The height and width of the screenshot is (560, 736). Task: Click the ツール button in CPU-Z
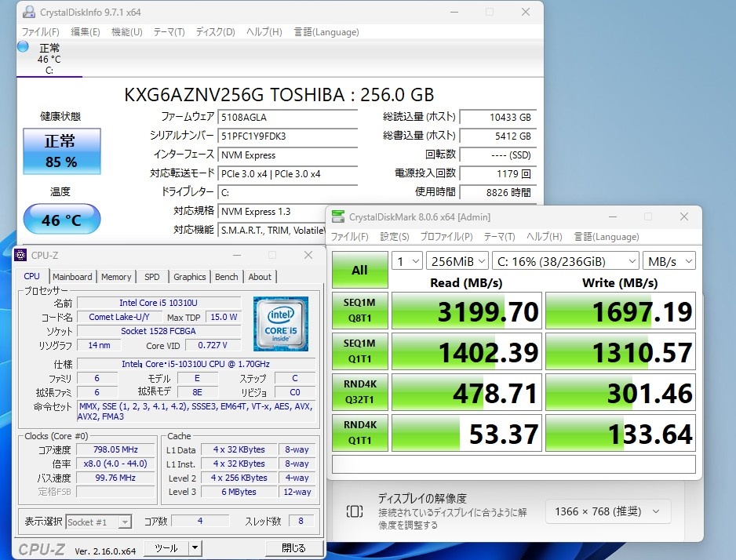(166, 547)
